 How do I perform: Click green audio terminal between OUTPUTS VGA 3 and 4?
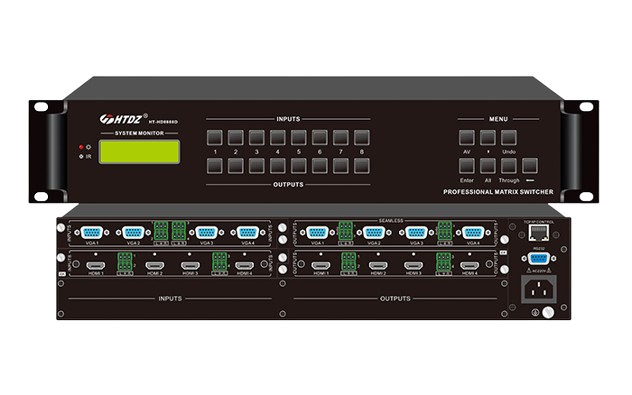click(445, 231)
